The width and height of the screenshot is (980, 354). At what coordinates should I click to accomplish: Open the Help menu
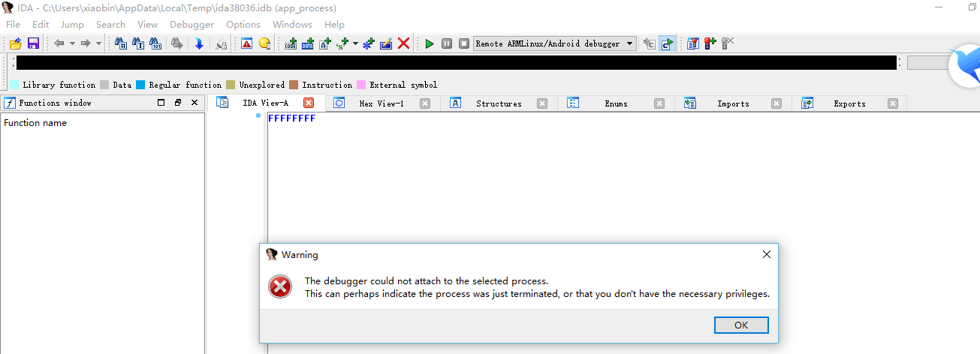pos(334,24)
